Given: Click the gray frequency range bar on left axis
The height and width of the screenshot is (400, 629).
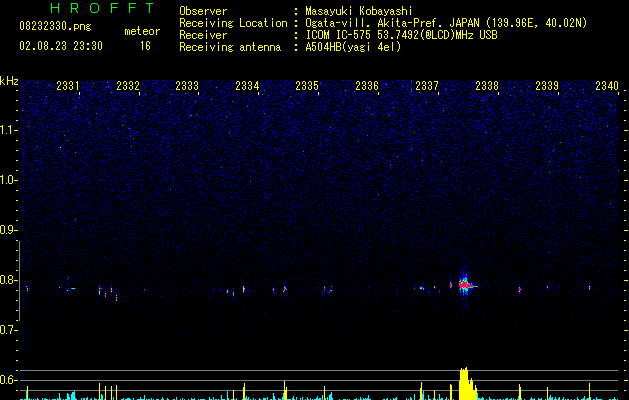Looking at the screenshot, I should 20,281.
